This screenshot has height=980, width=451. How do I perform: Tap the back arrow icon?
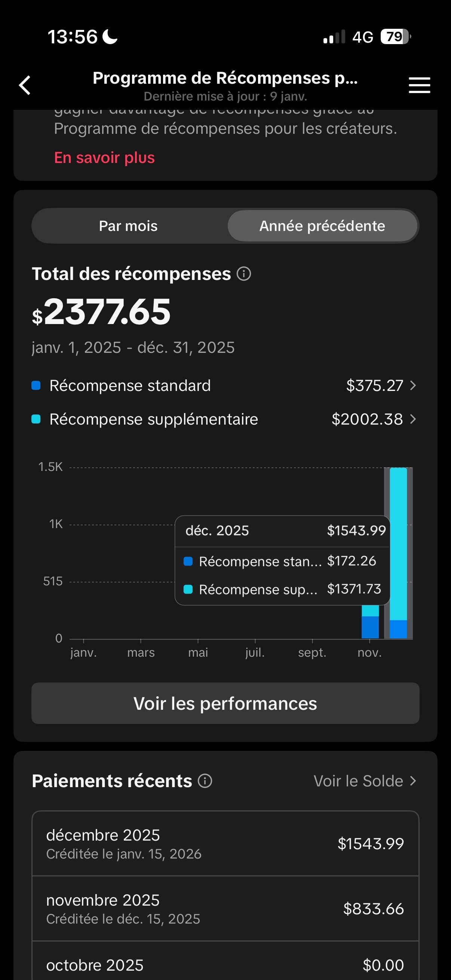coord(25,85)
